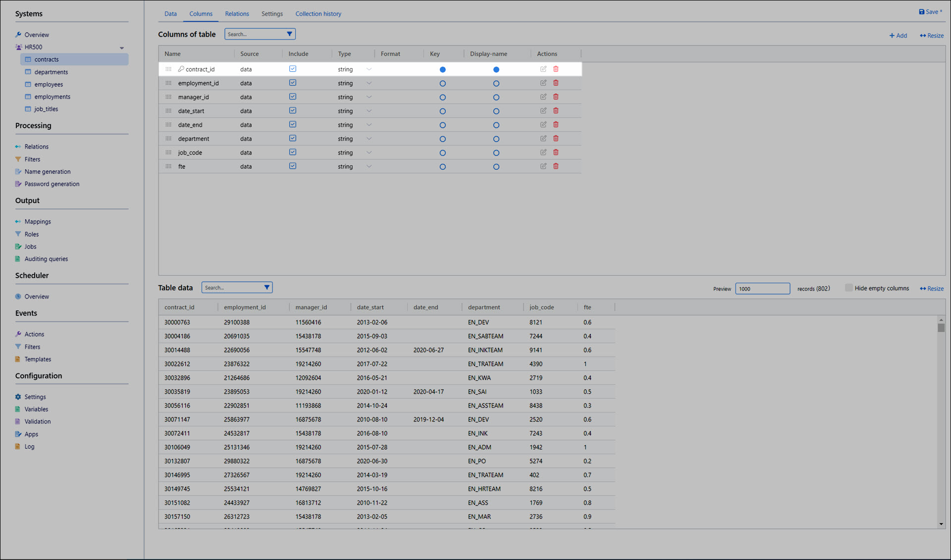Collapse the HR500 system tree
951x560 pixels.
point(122,48)
